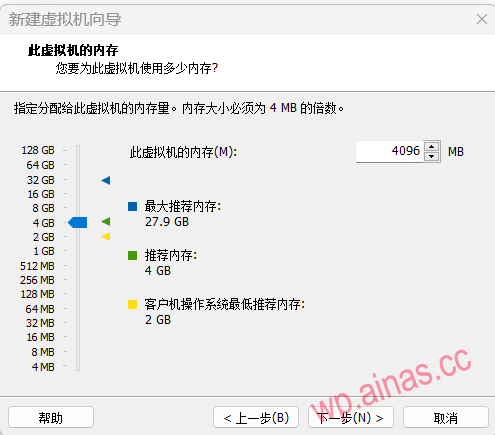
Task: Decrease memory with the spinner down arrow
Action: click(x=432, y=156)
